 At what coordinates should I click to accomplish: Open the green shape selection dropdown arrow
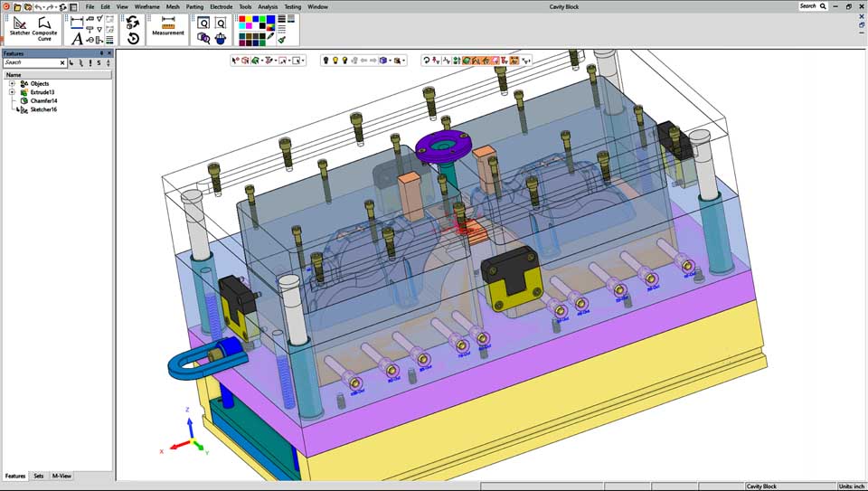pos(262,61)
